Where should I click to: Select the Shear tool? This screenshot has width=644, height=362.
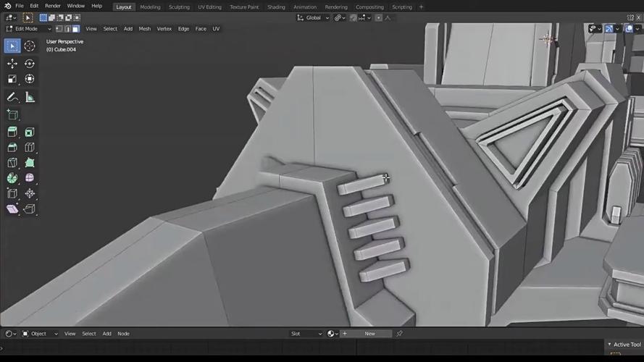12,209
